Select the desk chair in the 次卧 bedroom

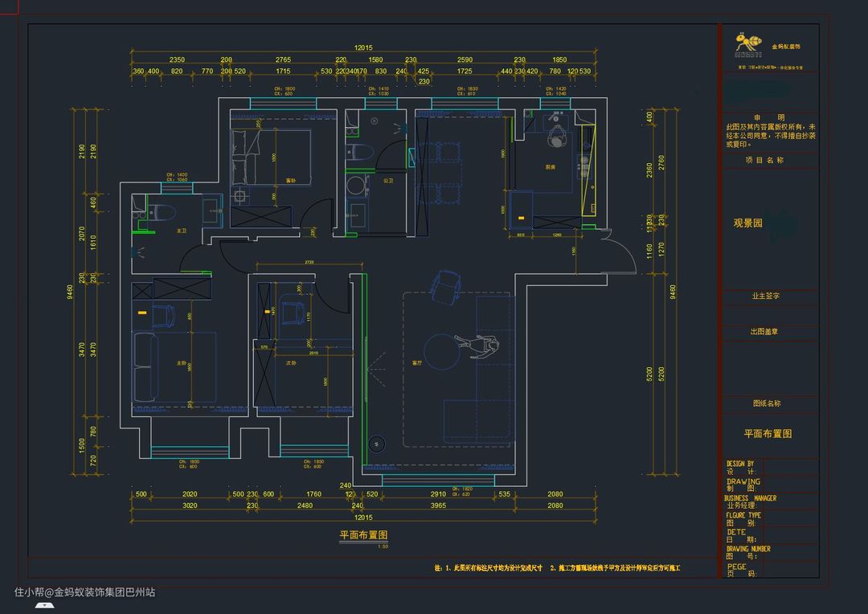tap(289, 310)
